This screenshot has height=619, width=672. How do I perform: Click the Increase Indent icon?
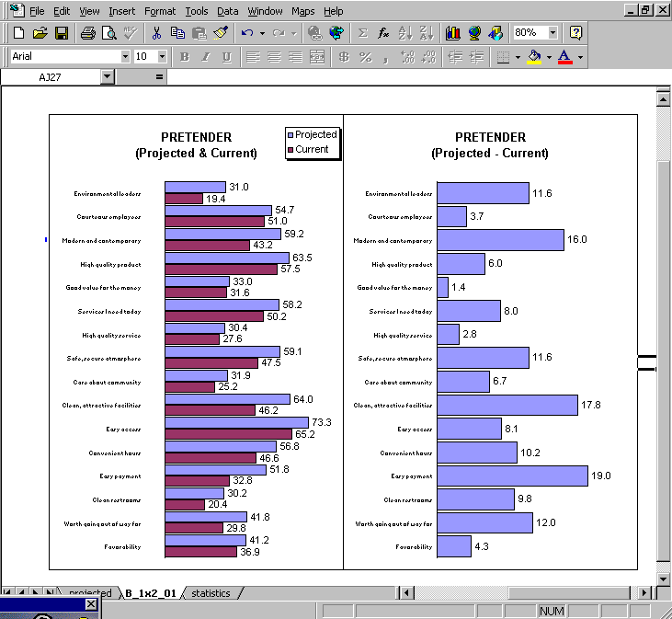click(x=476, y=57)
